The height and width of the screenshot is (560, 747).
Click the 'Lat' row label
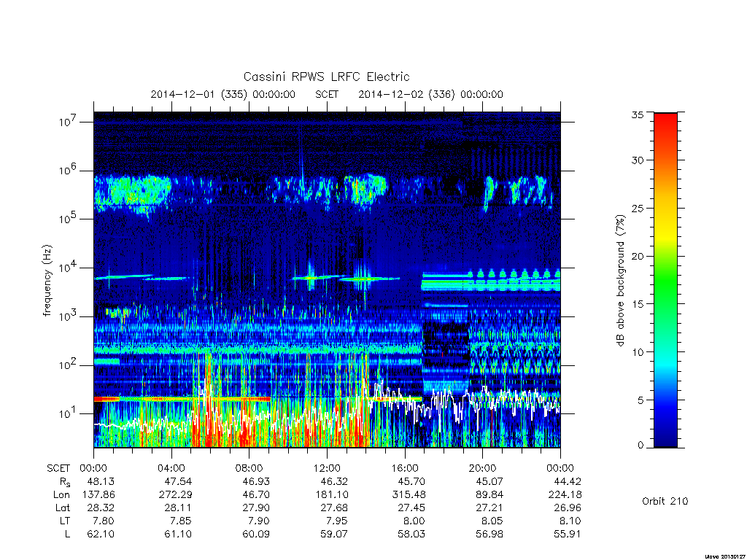pos(63,507)
